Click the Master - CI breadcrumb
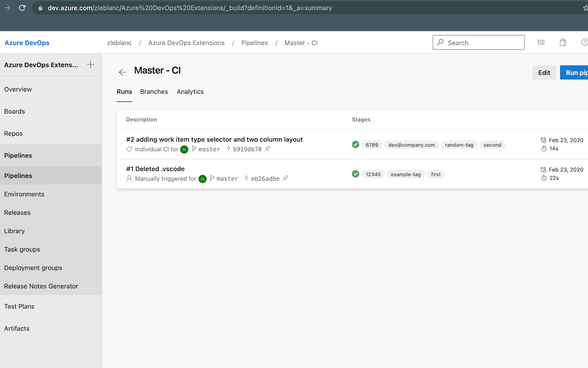 301,43
